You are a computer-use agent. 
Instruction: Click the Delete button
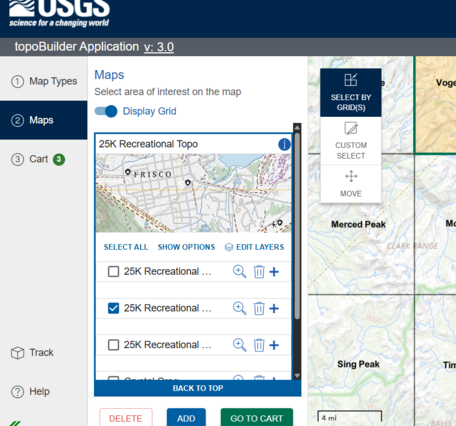click(x=126, y=418)
